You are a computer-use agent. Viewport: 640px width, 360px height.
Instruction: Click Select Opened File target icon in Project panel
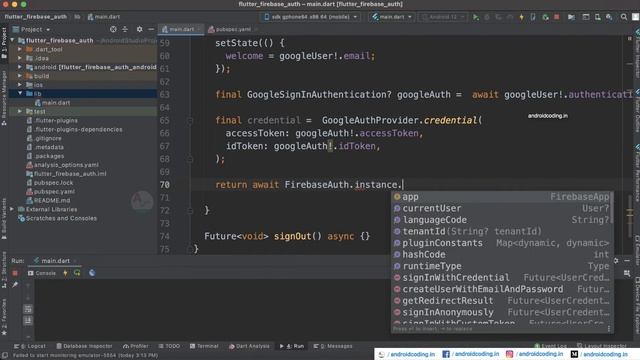click(113, 29)
